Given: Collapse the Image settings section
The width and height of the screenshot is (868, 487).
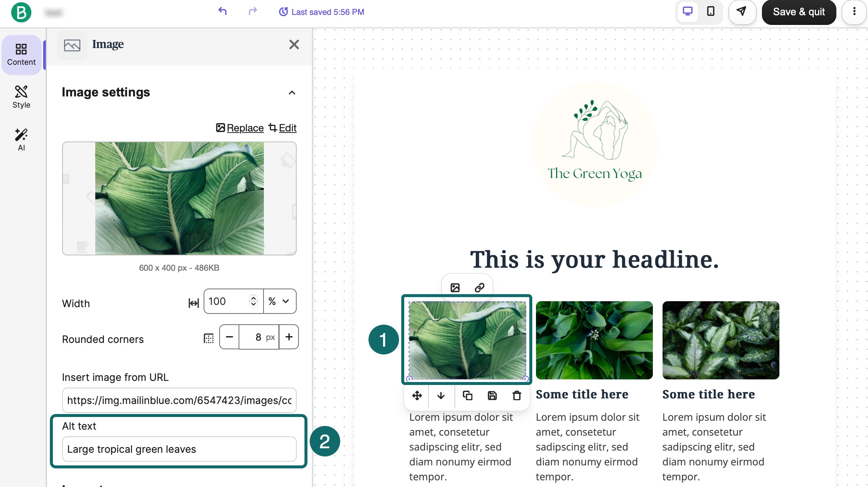Looking at the screenshot, I should tap(292, 93).
